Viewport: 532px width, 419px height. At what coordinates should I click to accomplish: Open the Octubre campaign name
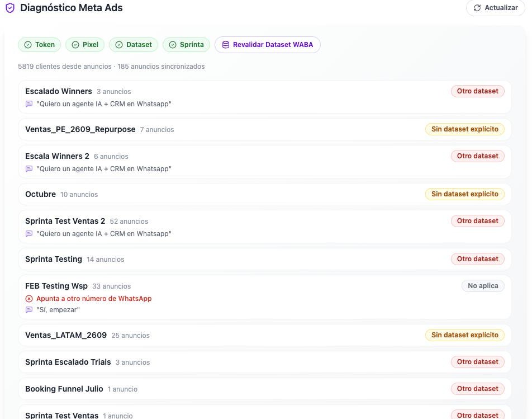[x=40, y=194]
